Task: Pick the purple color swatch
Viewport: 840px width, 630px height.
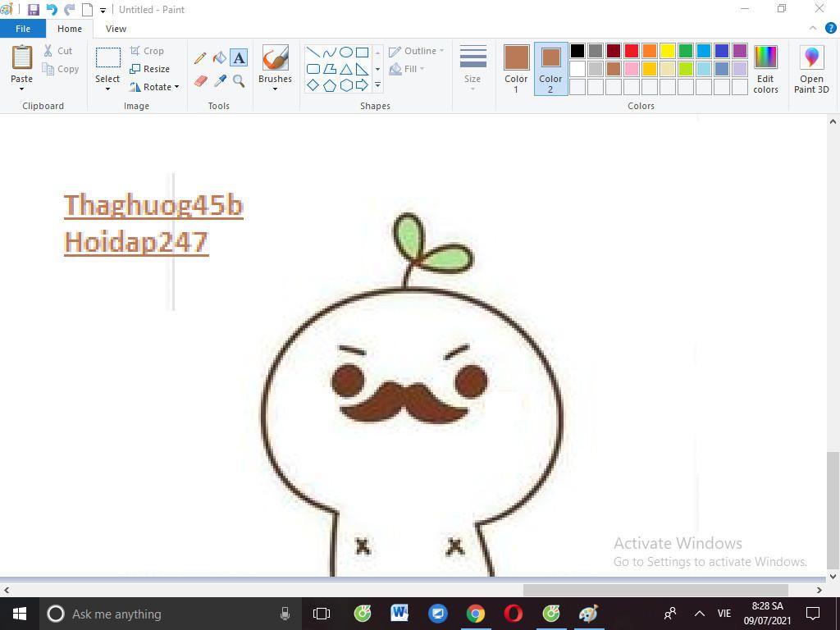Action: tap(740, 51)
